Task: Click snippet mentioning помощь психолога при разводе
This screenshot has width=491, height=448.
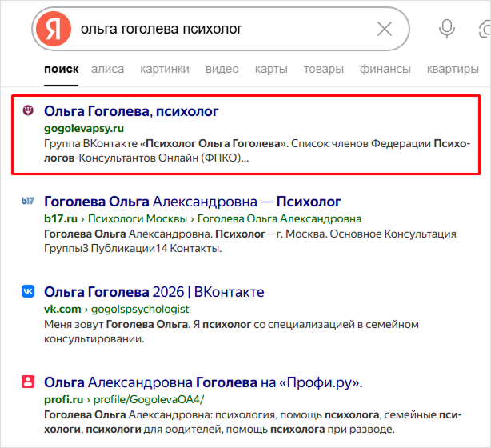Action: pos(253,422)
